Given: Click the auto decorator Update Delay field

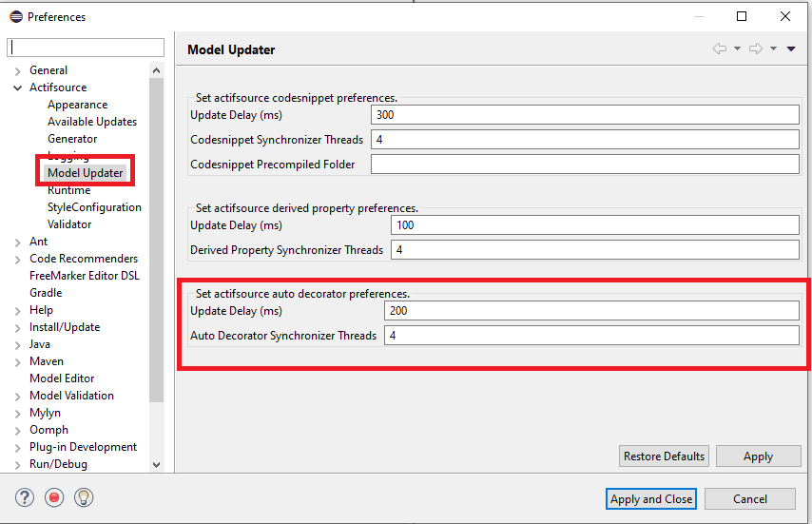Looking at the screenshot, I should click(x=590, y=311).
